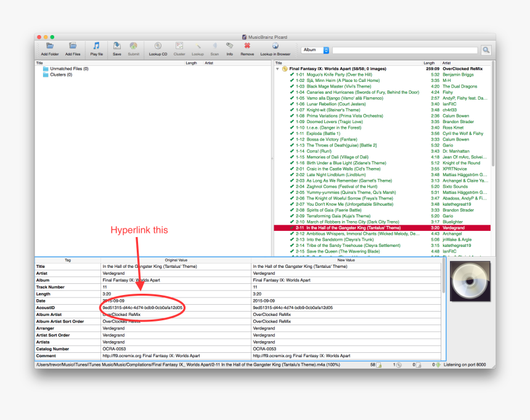Select track 2-02 Late Night Lindblum

pyautogui.click(x=382, y=175)
